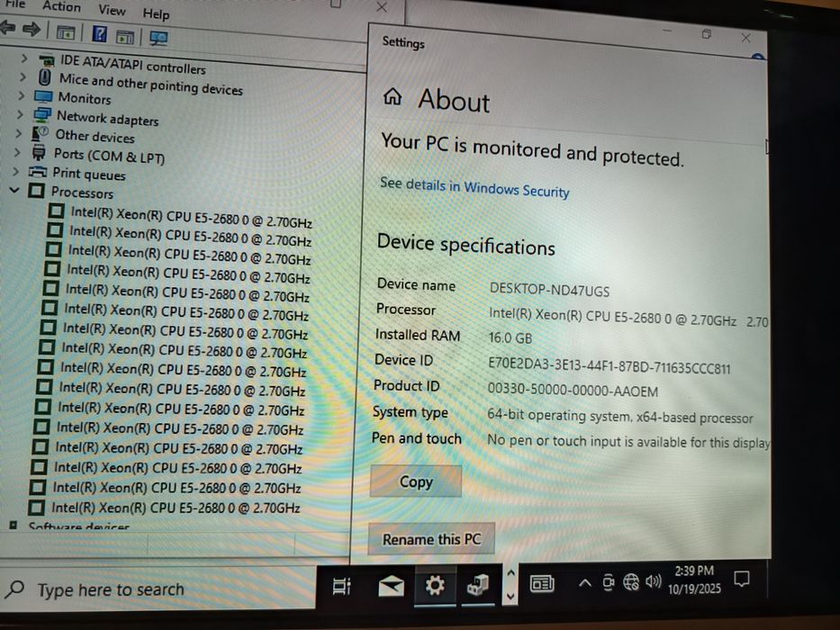This screenshot has width=840, height=630.
Task: Click the Settings gear icon on the taskbar
Action: coord(435,586)
